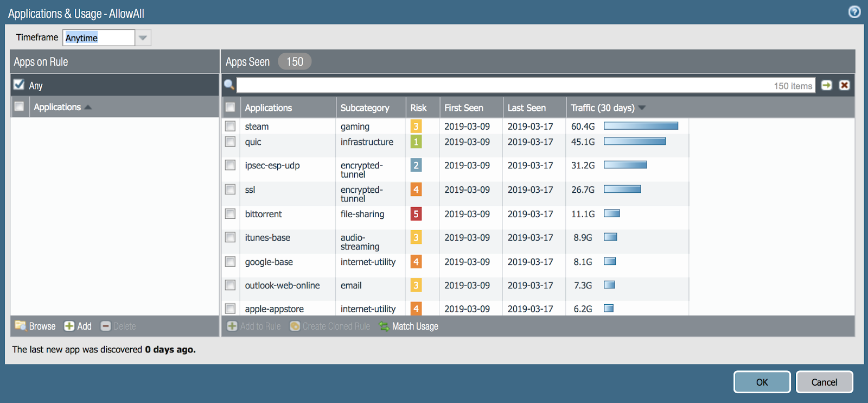Click the infrastructure subcategory cell

tap(367, 142)
